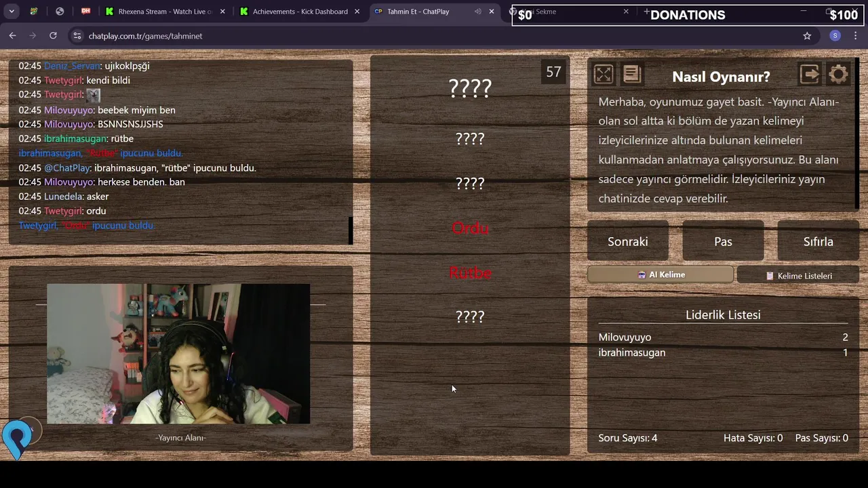This screenshot has height=488, width=868.
Task: Mute the Tahmin Et tab audio icon
Action: click(x=477, y=12)
